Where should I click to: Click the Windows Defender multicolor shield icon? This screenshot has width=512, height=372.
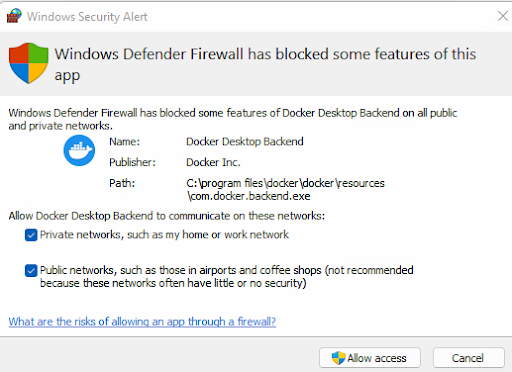click(x=29, y=63)
